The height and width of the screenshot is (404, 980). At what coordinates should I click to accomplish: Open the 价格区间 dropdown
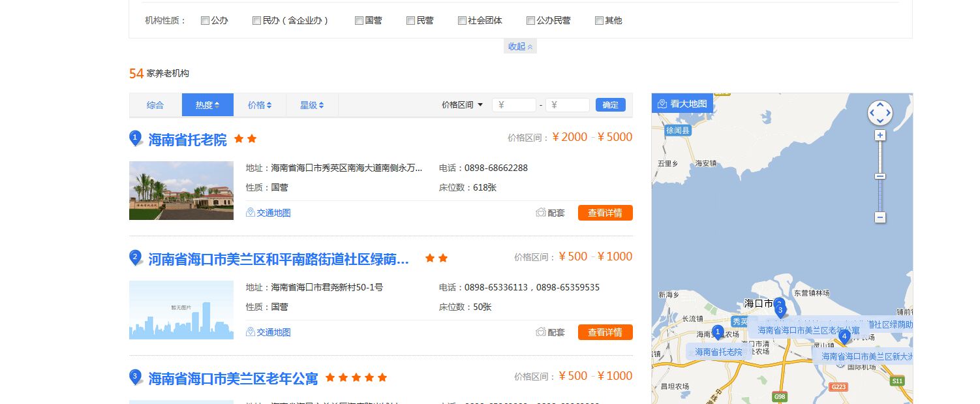tap(462, 104)
